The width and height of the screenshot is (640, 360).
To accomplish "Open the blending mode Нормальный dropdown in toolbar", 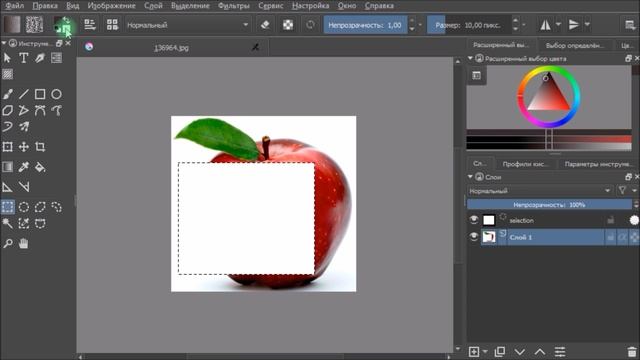I will tap(187, 25).
